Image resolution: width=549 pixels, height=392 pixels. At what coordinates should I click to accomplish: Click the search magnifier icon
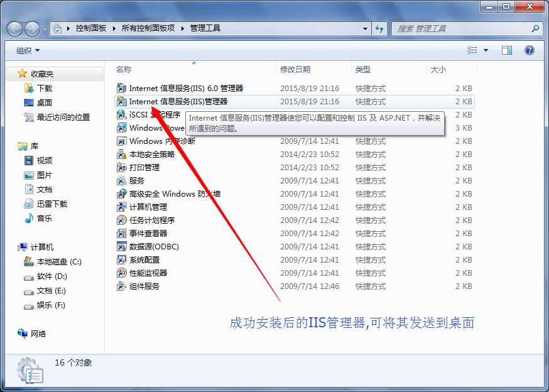(x=535, y=28)
